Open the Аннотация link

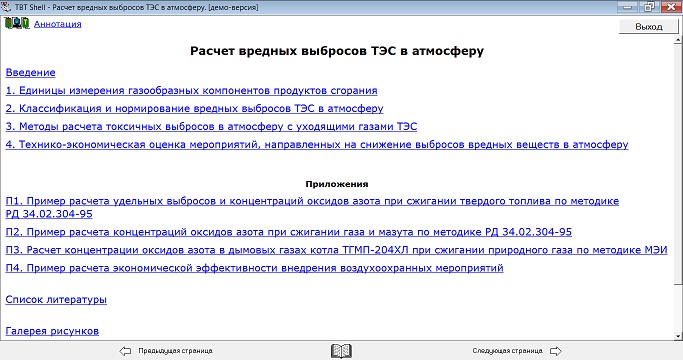tap(57, 24)
